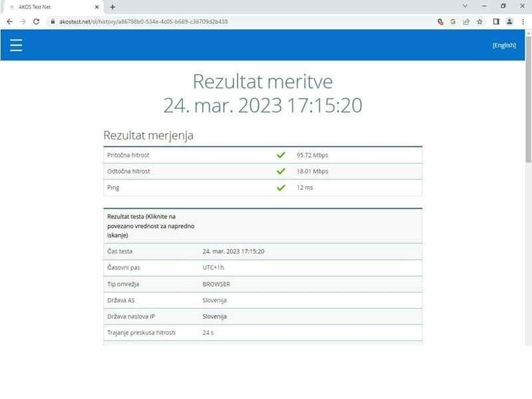Open a new browser tab

click(x=112, y=7)
